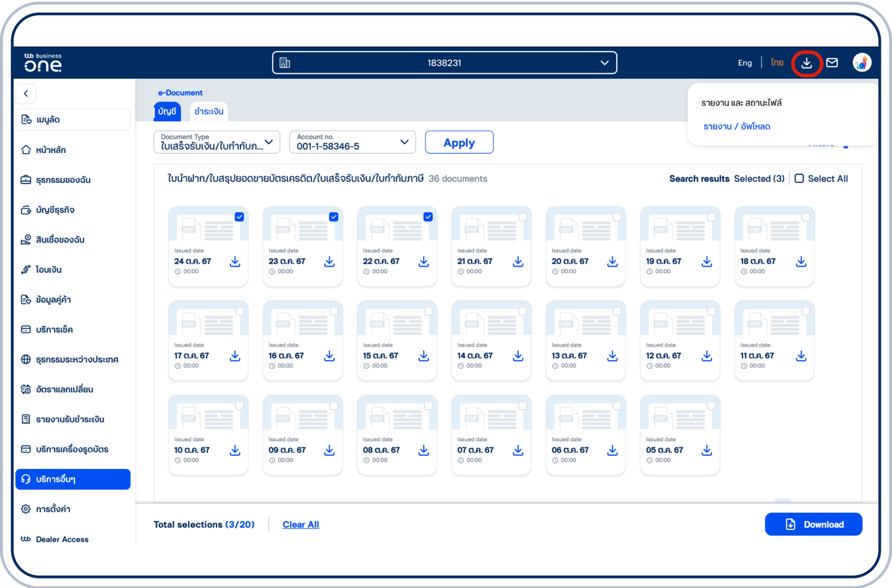Screen dimensions: 892x588
Task: Click the blue Download button
Action: pyautogui.click(x=813, y=524)
